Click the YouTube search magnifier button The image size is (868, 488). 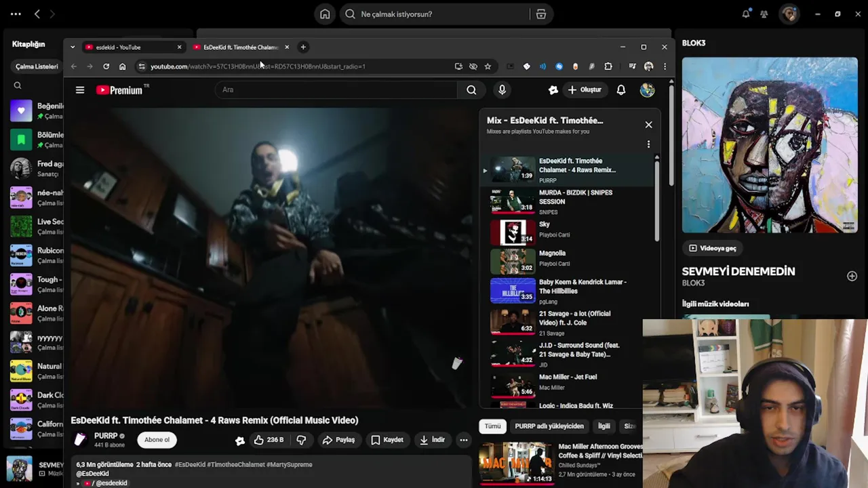(471, 89)
